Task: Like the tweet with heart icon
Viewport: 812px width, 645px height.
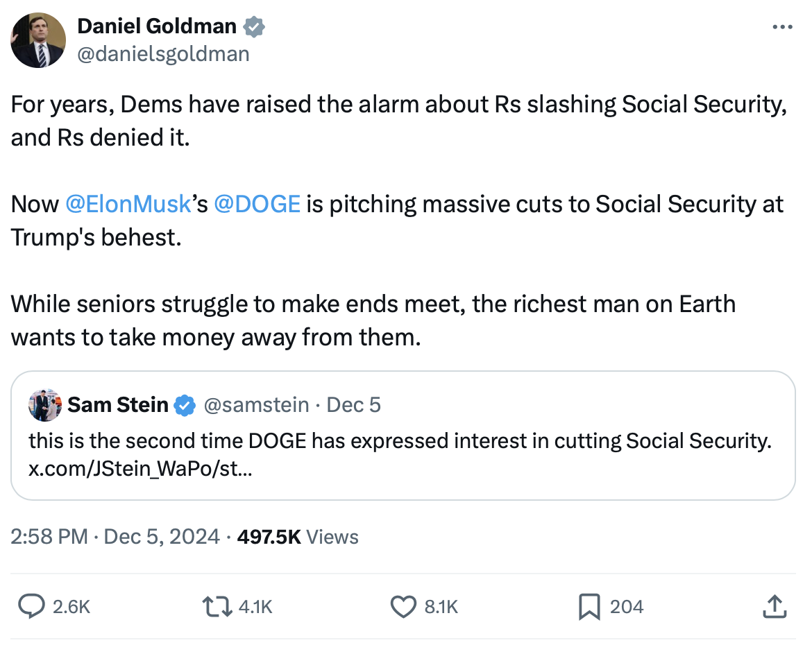Action: point(403,607)
